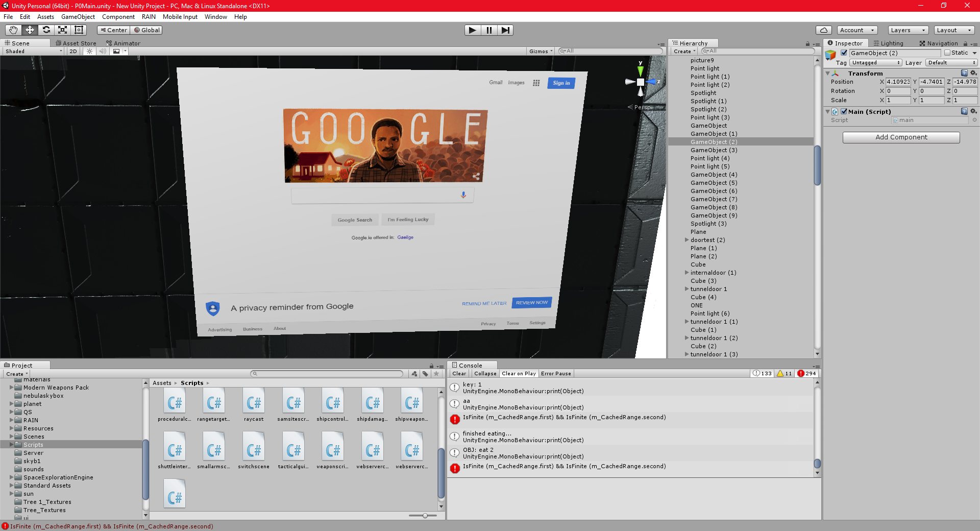The height and width of the screenshot is (531, 980).
Task: Toggle 2D scene view mode
Action: pyautogui.click(x=73, y=51)
